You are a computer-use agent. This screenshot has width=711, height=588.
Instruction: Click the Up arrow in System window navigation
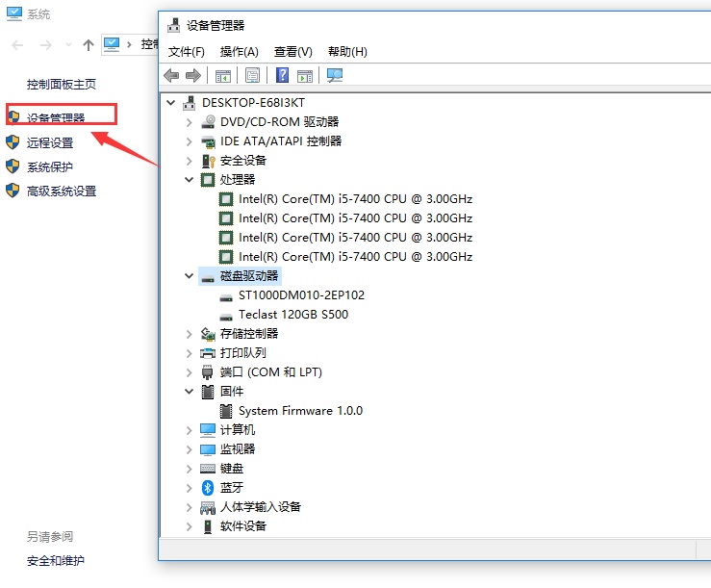coord(89,45)
